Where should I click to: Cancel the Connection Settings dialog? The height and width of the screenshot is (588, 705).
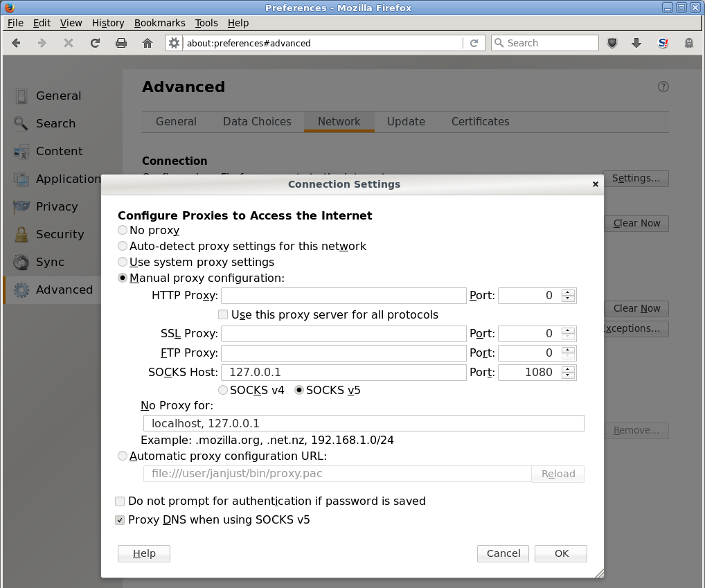point(503,553)
